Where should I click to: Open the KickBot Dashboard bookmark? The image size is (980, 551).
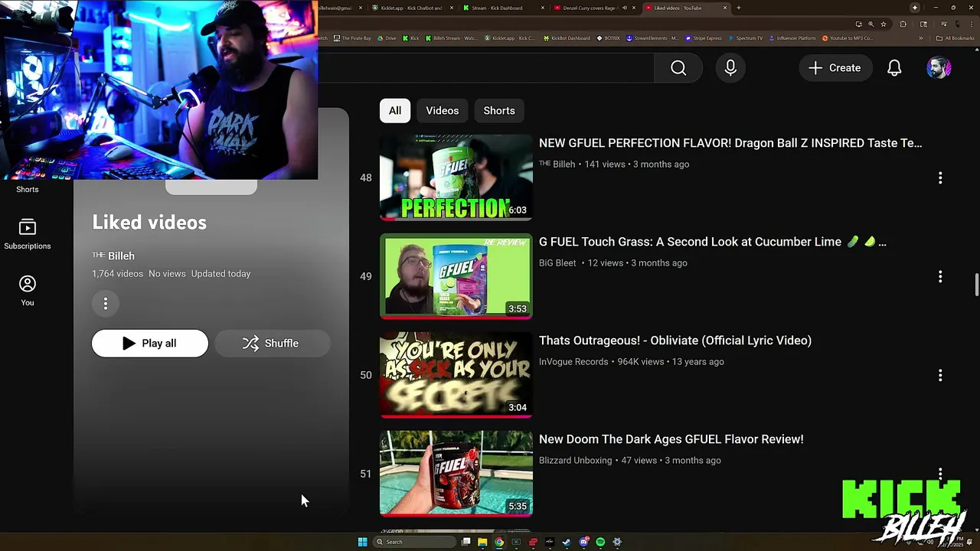tap(566, 37)
